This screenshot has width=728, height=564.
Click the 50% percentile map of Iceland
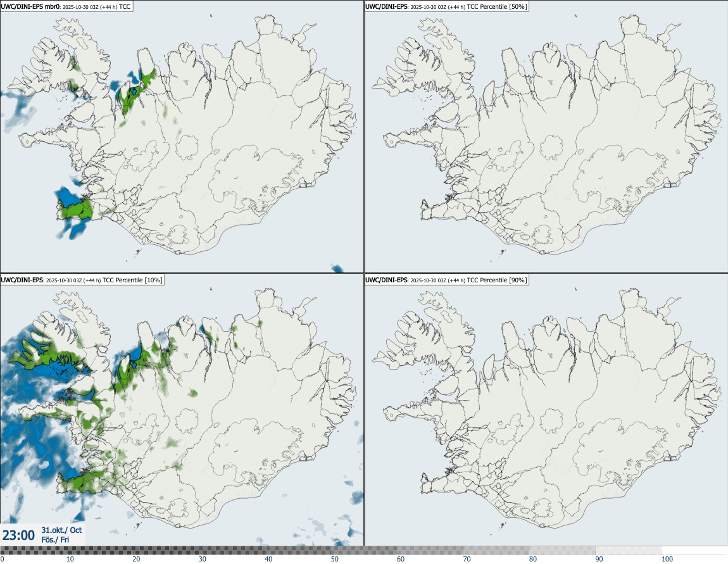coord(546,137)
